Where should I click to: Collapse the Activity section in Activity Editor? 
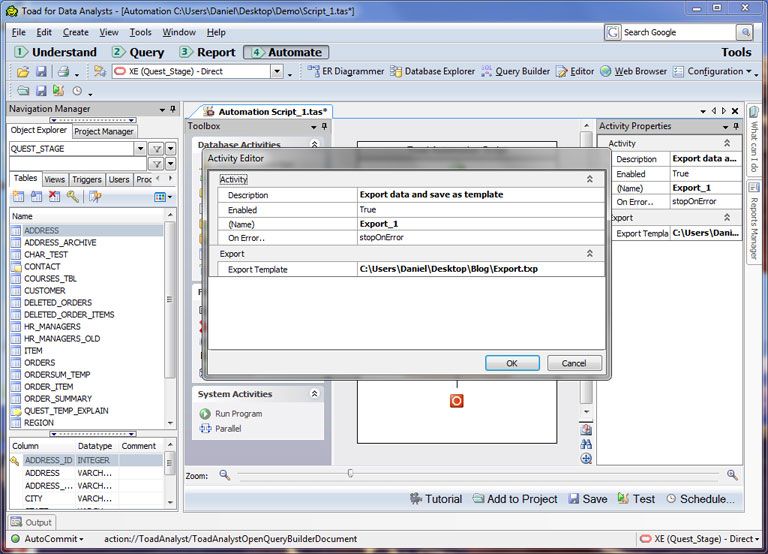tap(590, 179)
